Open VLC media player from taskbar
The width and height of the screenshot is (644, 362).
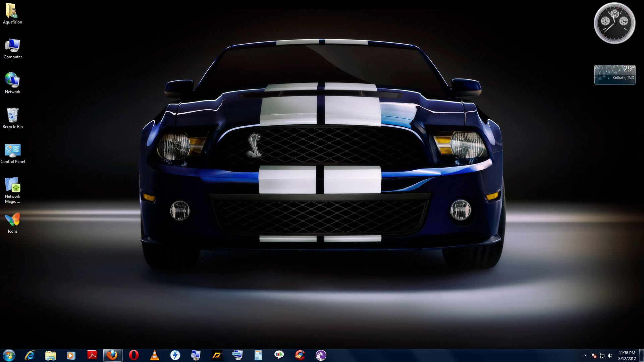[154, 355]
